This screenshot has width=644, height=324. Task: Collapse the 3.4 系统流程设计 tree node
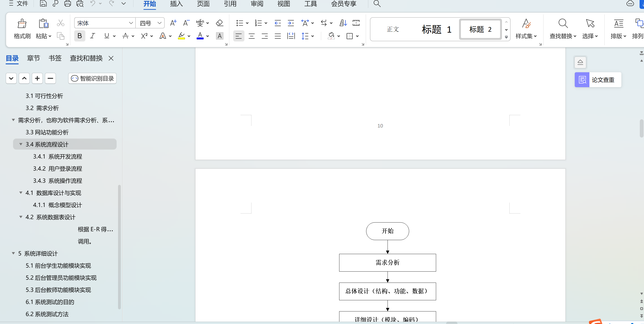21,144
